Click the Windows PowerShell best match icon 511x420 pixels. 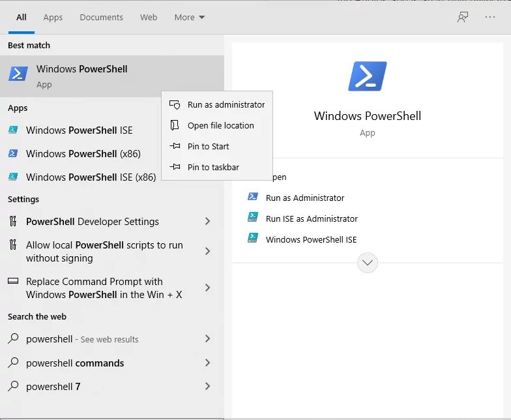[18, 74]
